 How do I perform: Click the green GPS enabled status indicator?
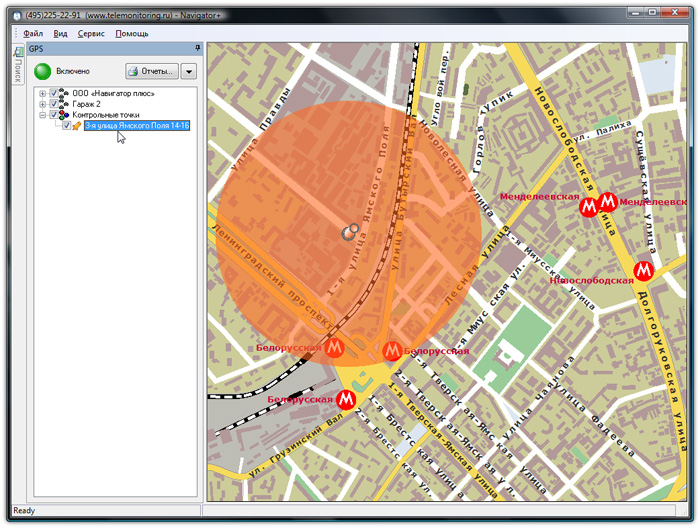[43, 71]
